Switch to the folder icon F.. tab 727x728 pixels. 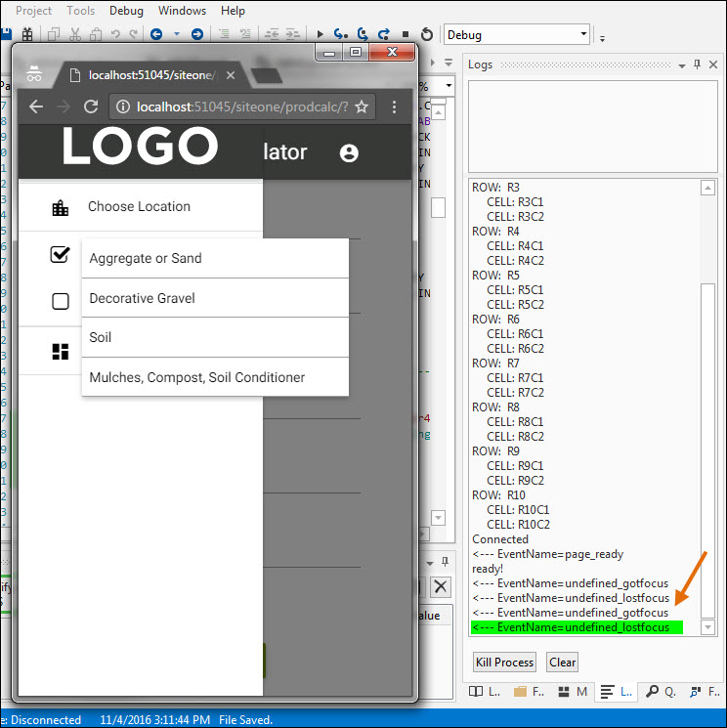point(530,692)
